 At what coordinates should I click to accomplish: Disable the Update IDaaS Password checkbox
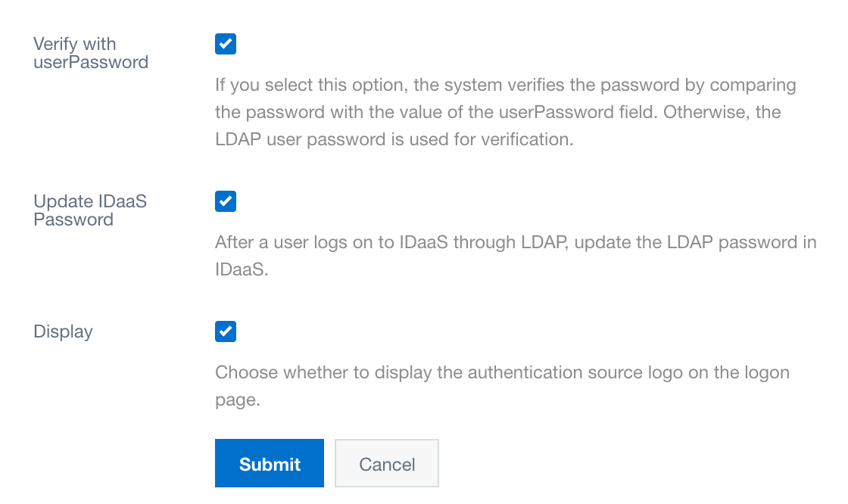(226, 201)
